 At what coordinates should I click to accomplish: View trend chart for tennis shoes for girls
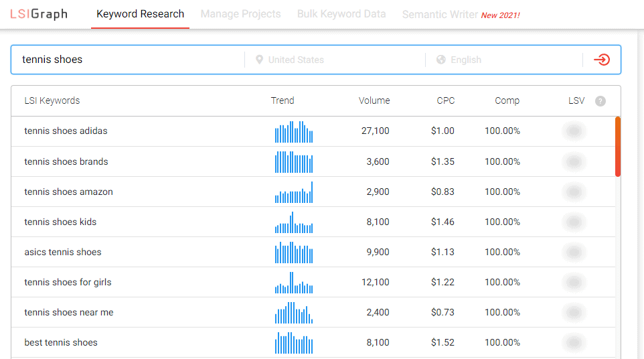pos(294,283)
